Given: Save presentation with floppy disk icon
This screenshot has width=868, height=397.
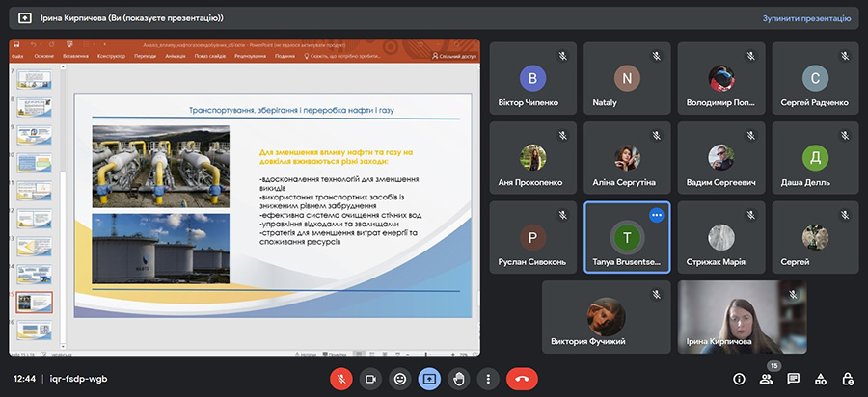Looking at the screenshot, I should click(x=16, y=44).
